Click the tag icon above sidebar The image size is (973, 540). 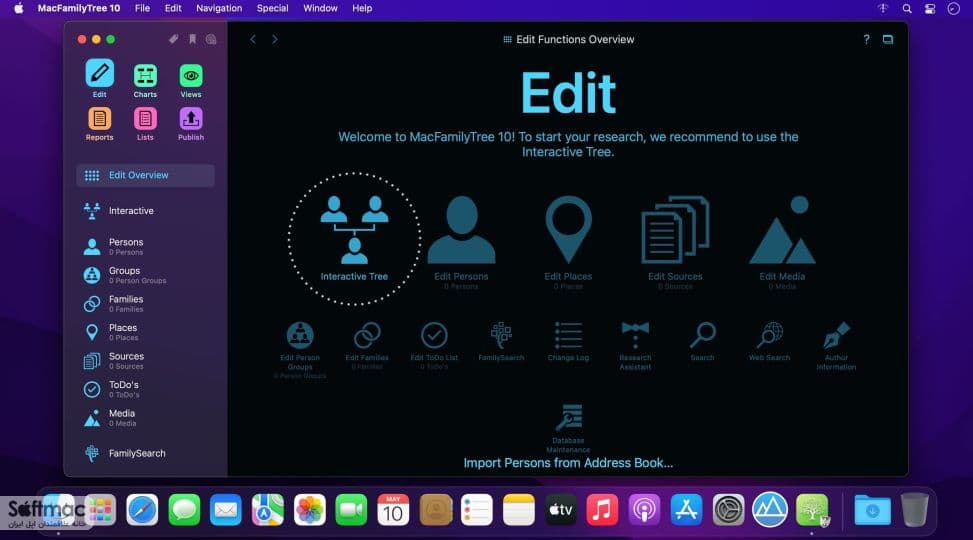tap(174, 39)
